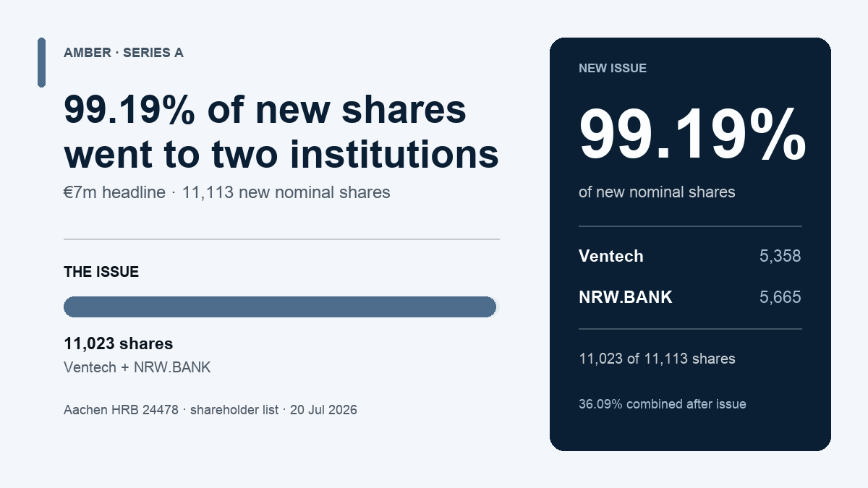Click the €7m headline subtitle text
Viewport: 868px width, 488px height.
pos(227,192)
